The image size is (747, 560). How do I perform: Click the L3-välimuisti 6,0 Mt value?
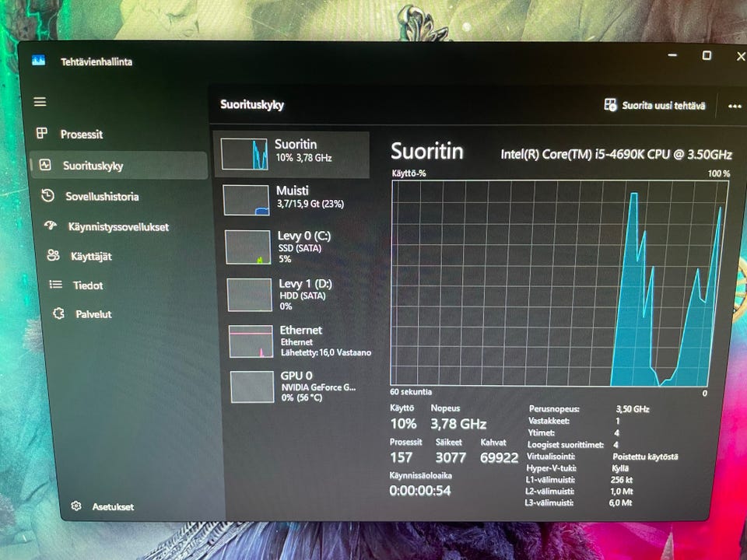tap(620, 503)
